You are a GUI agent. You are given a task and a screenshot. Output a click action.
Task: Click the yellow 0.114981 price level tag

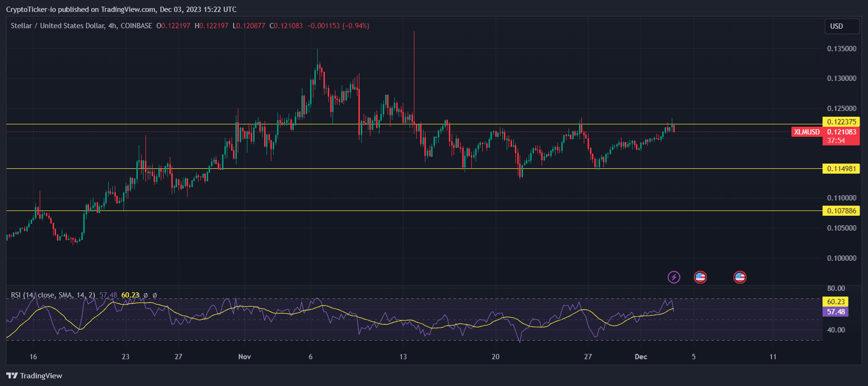(841, 169)
